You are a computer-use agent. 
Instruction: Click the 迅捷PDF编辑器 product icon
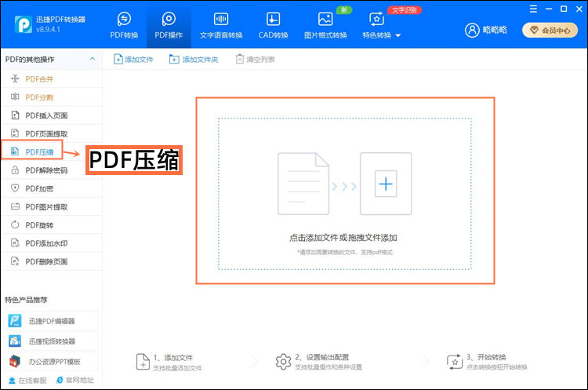[x=15, y=321]
